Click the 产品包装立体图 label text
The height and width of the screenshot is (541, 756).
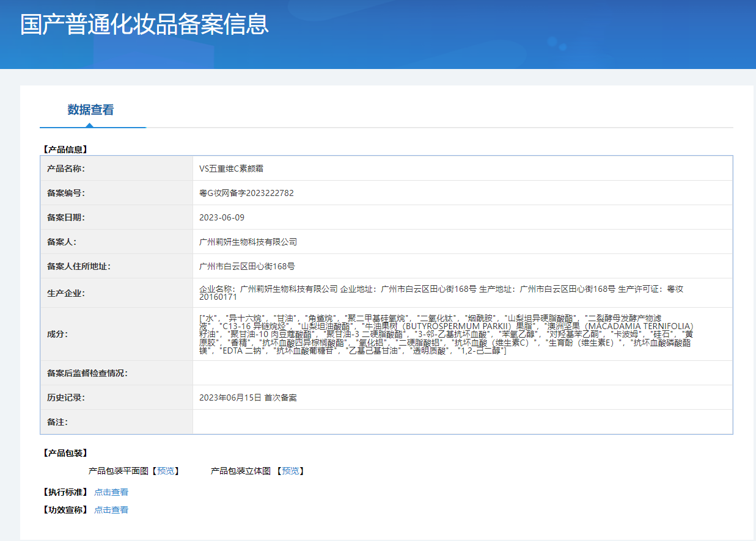(241, 471)
